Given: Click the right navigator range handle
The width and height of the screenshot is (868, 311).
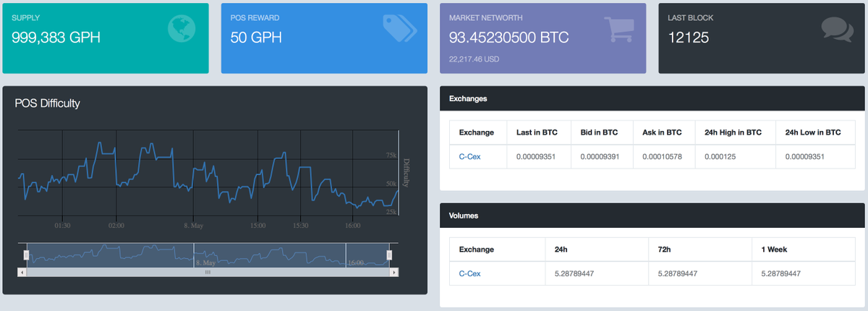Looking at the screenshot, I should pos(389,255).
